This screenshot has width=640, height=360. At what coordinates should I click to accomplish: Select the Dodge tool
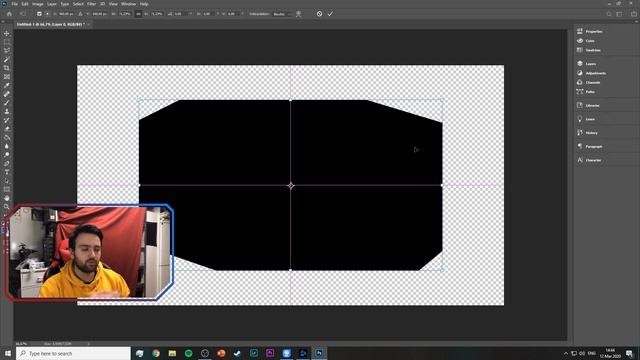coord(7,155)
